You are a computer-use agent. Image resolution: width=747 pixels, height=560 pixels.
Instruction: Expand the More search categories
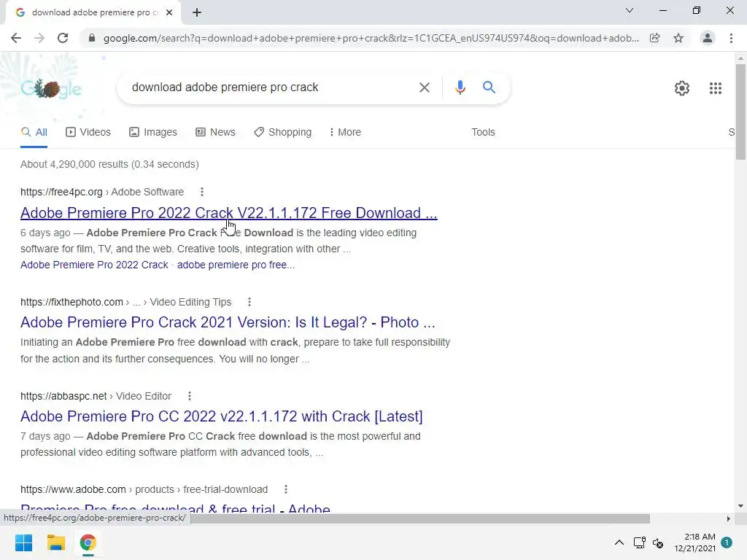[345, 133]
